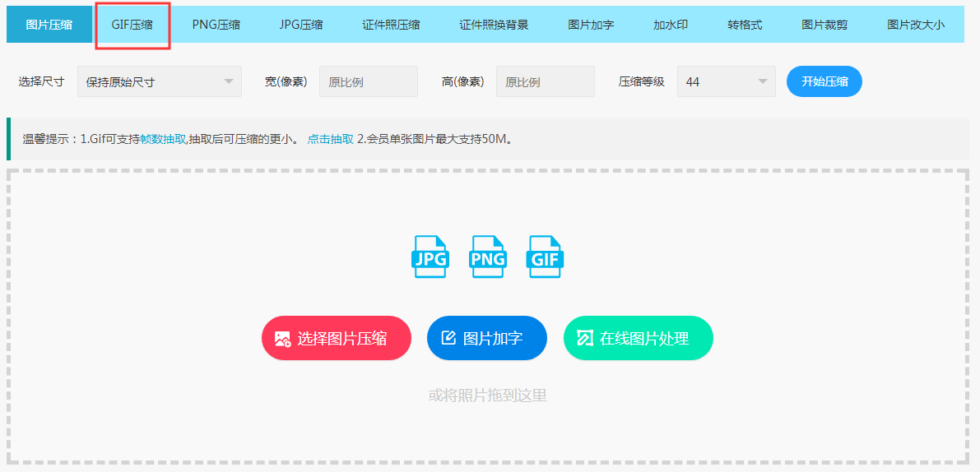Click the red 选择图片压缩 button
Image resolution: width=980 pixels, height=472 pixels.
pos(336,338)
